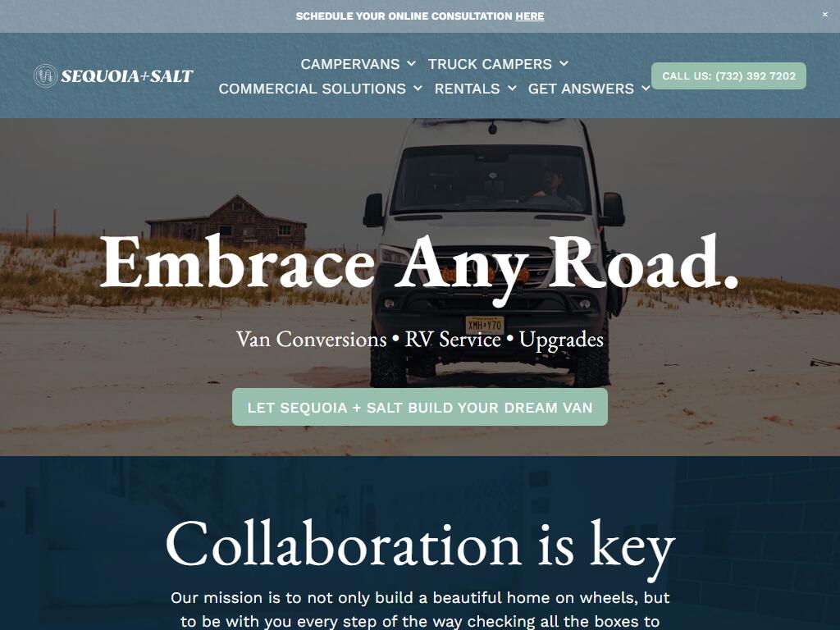Click the Sequoia+Salt circular logo icon
The image size is (840, 630).
pyautogui.click(x=46, y=76)
